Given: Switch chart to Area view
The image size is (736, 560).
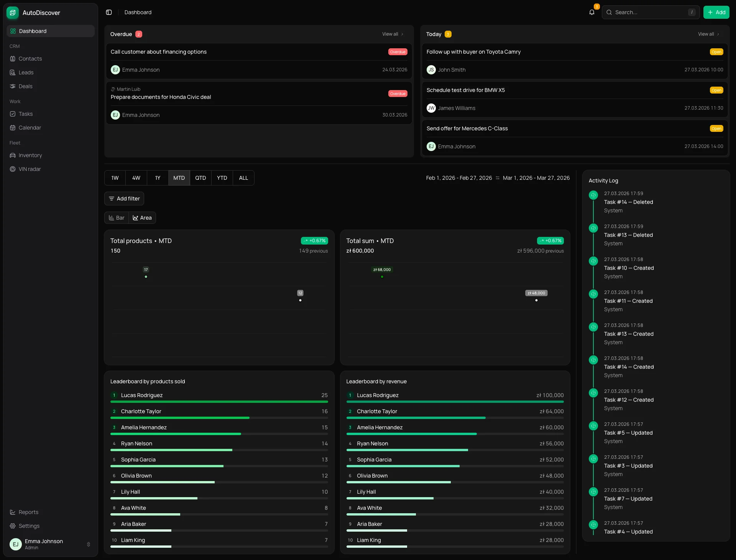Looking at the screenshot, I should click(142, 217).
